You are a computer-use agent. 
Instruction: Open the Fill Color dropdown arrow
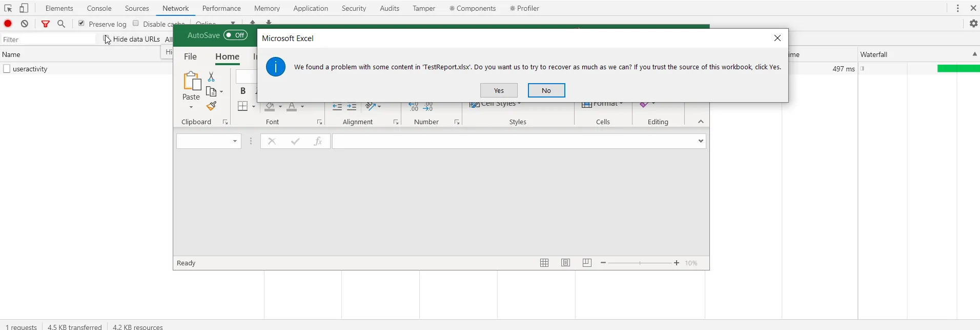click(280, 107)
